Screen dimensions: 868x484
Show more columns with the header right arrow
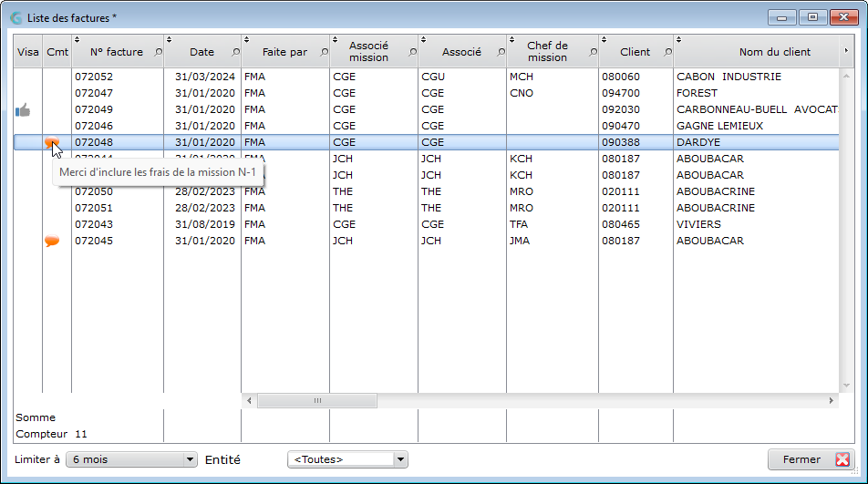846,51
